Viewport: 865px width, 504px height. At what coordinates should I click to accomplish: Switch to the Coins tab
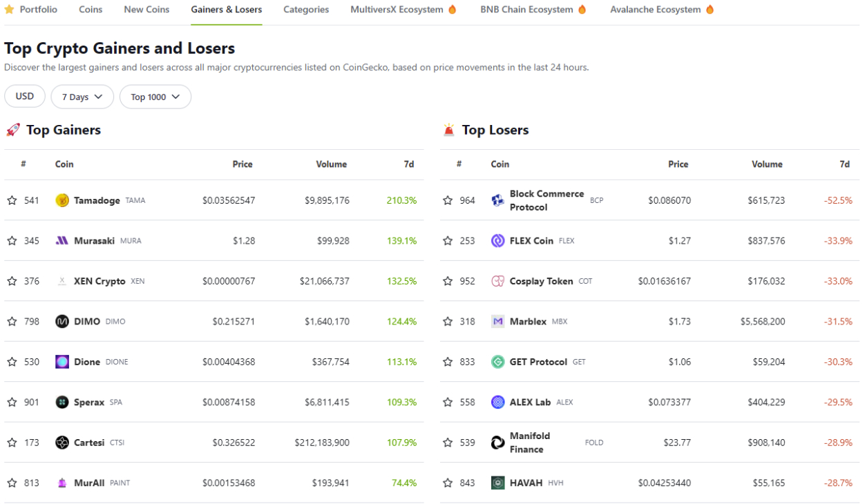(91, 10)
